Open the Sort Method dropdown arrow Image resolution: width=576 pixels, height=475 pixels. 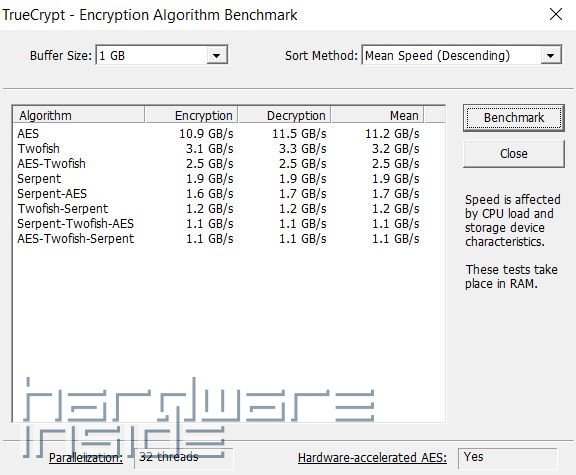[x=550, y=56]
